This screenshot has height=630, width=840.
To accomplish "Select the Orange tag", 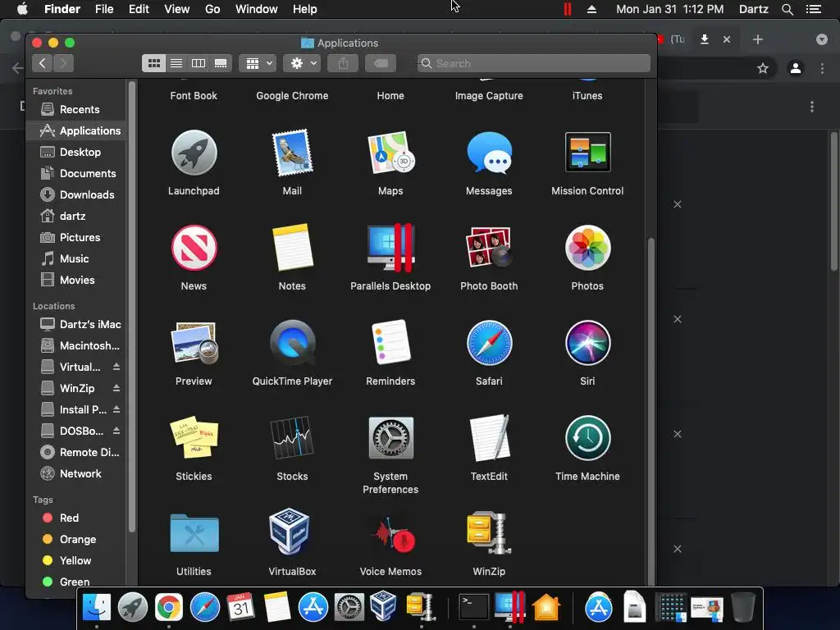I will point(76,540).
